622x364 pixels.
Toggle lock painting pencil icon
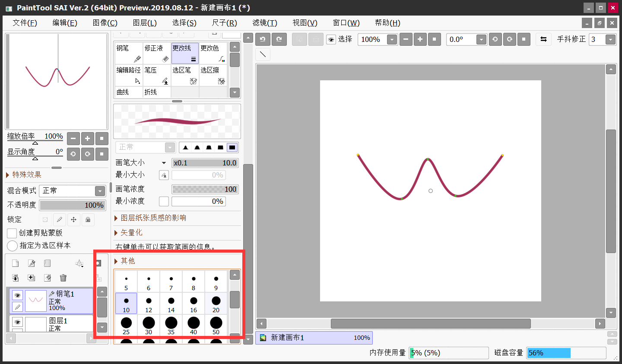[x=59, y=219]
